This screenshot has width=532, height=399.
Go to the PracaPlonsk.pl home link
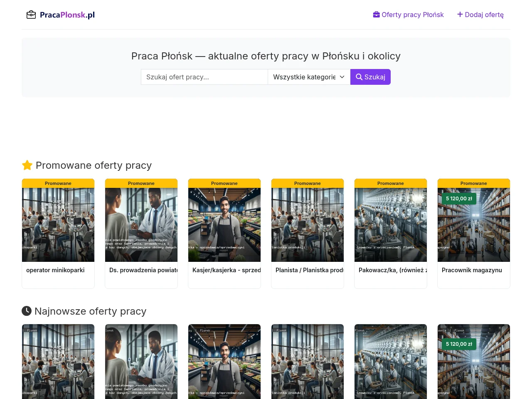(61, 15)
